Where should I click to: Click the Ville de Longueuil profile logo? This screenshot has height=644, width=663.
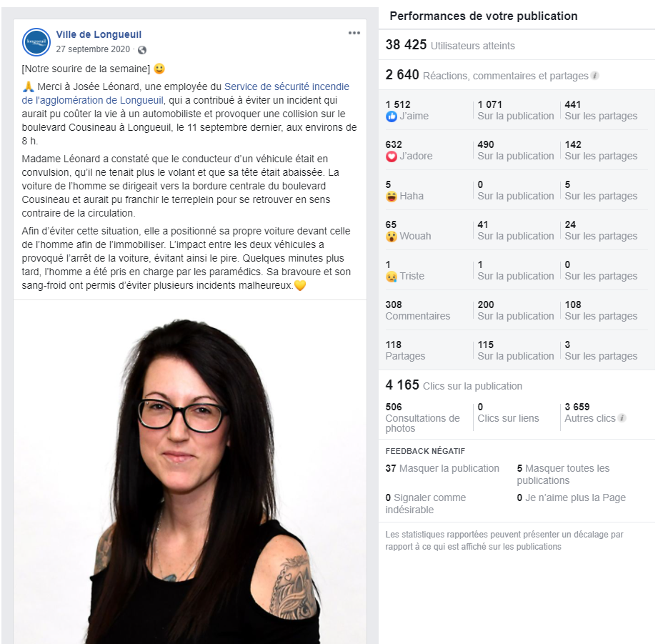tap(36, 42)
